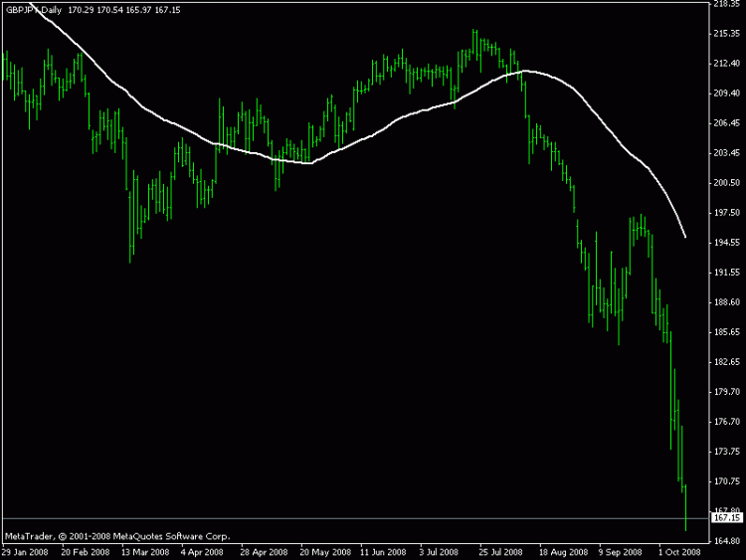Select the 29 Jan 2008 date label
This screenshot has width=746, height=560.
point(25,552)
